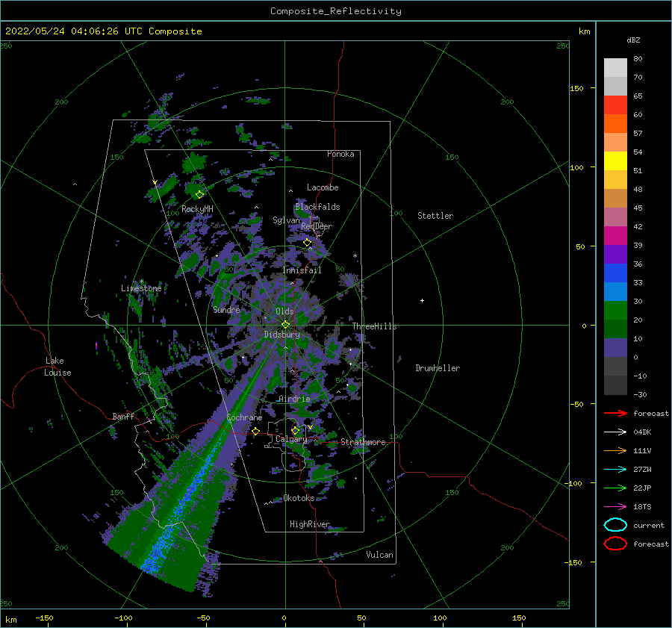The height and width of the screenshot is (628, 672).
Task: Click the Okotoks city label
Action: 299,498
